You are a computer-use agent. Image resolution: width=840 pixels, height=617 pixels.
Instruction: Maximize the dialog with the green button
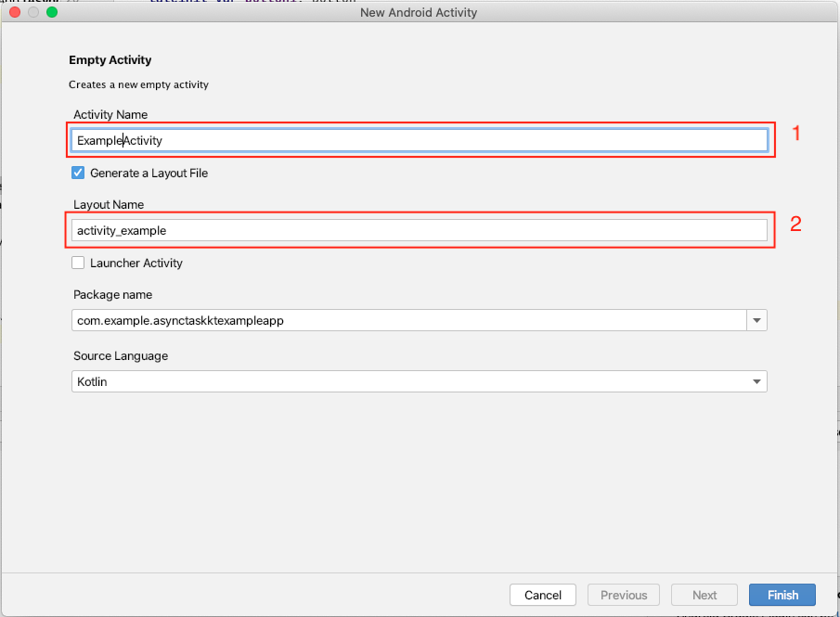pyautogui.click(x=52, y=12)
